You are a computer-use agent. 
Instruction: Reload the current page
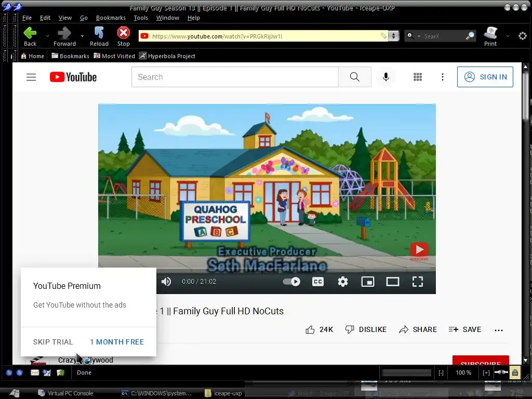pyautogui.click(x=99, y=36)
